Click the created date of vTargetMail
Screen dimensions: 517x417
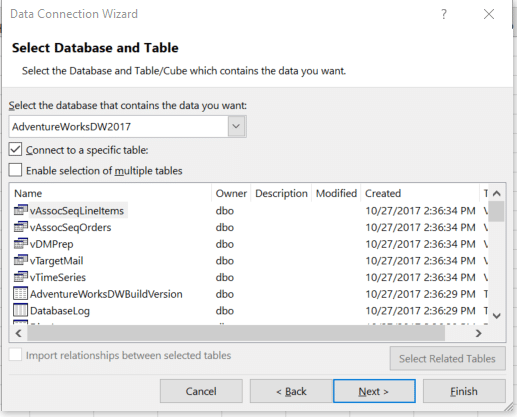pos(420,260)
